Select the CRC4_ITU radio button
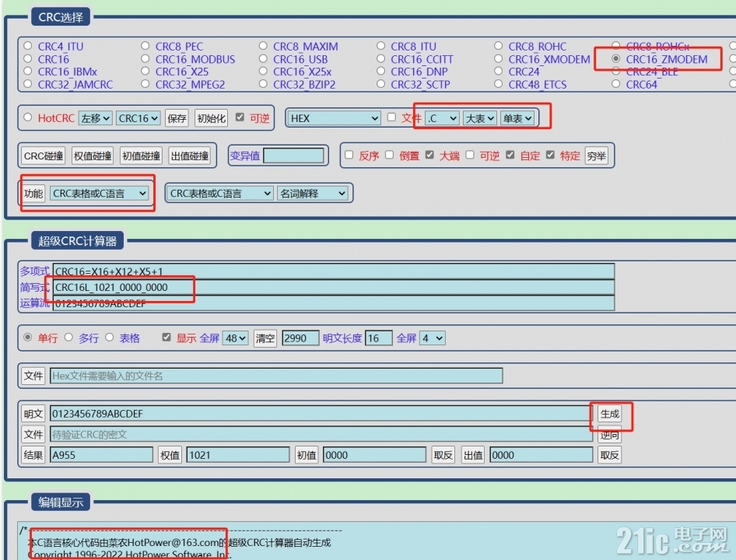The width and height of the screenshot is (736, 560). (28, 46)
